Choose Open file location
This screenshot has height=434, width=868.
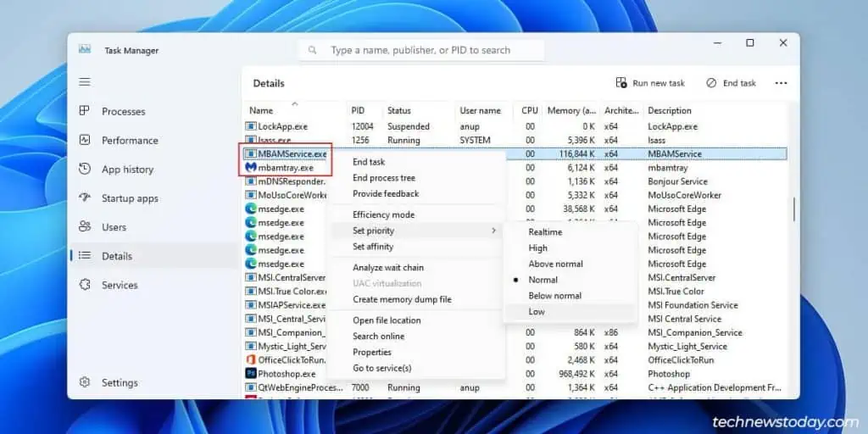416,320
